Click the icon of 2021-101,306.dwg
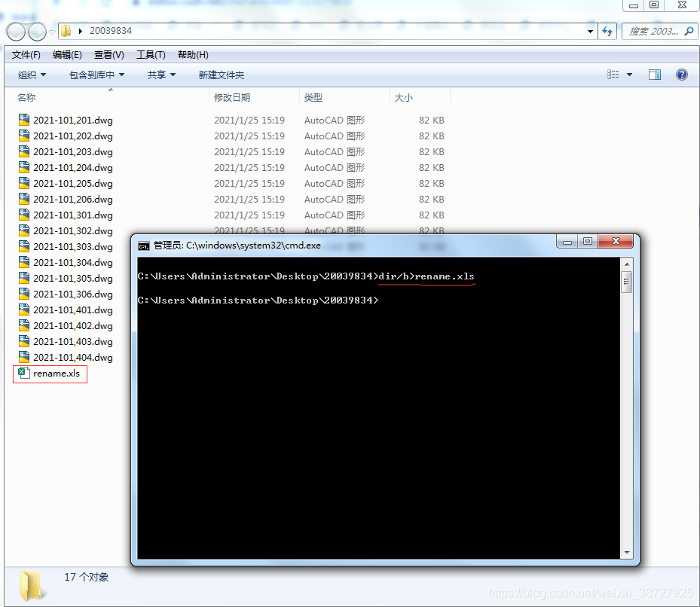The width and height of the screenshot is (700, 607). (24, 294)
